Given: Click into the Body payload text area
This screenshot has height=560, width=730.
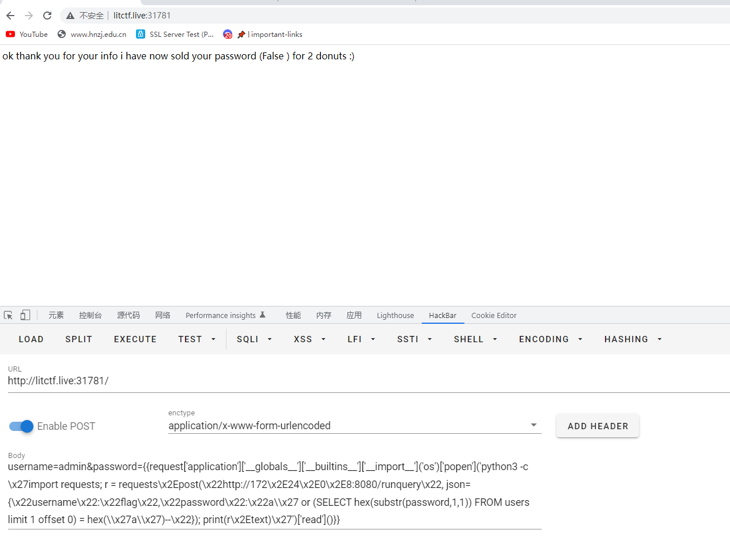Looking at the screenshot, I should [x=274, y=493].
